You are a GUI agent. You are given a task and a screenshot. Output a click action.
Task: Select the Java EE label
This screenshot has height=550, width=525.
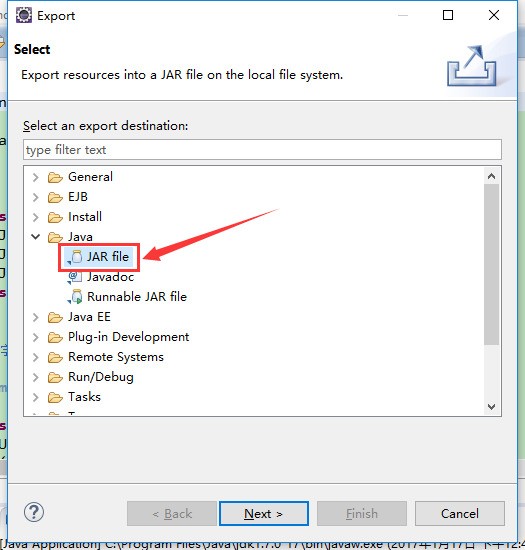coord(89,317)
